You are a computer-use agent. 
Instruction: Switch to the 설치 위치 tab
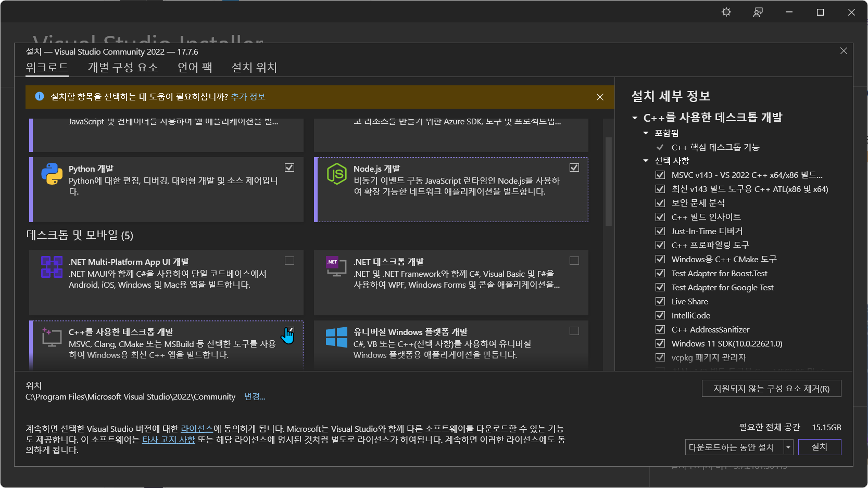[254, 67]
